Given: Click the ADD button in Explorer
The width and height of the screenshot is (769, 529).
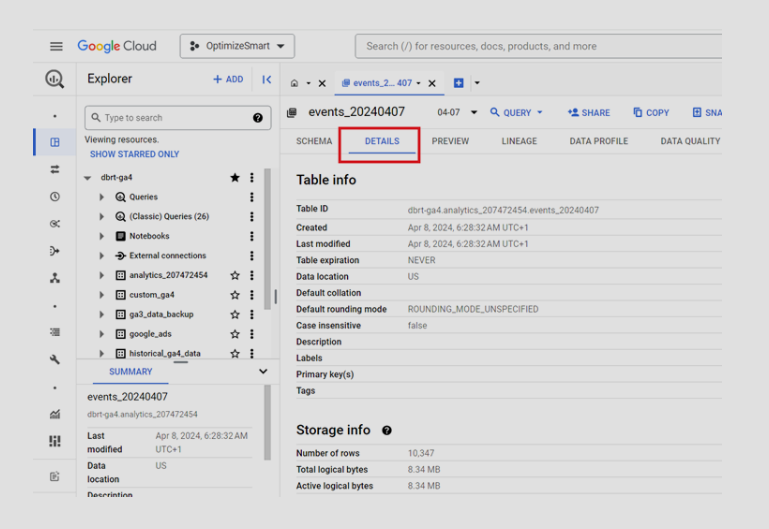Looking at the screenshot, I should pos(228,79).
